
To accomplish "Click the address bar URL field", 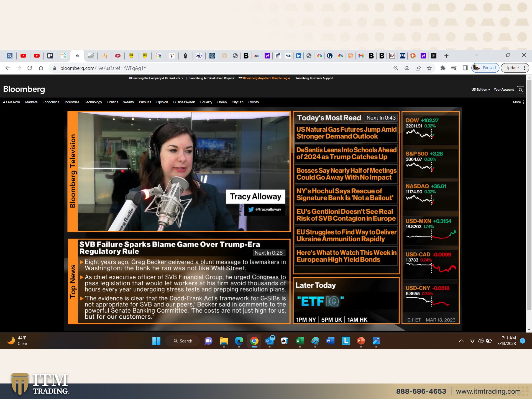I will tap(222, 68).
